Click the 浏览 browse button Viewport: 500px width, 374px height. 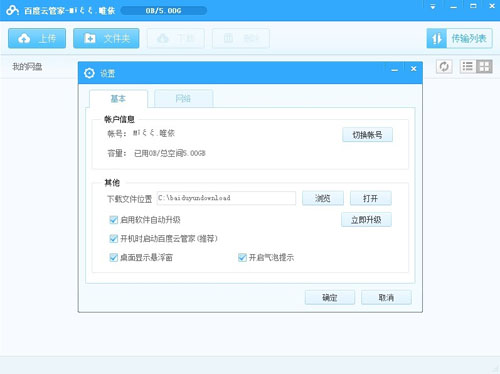[323, 198]
